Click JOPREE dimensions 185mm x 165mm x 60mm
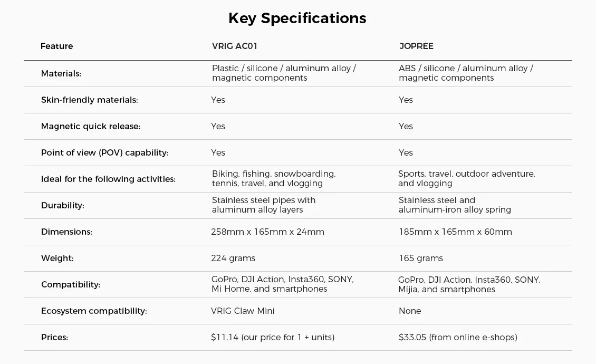596x364 pixels. click(x=455, y=232)
